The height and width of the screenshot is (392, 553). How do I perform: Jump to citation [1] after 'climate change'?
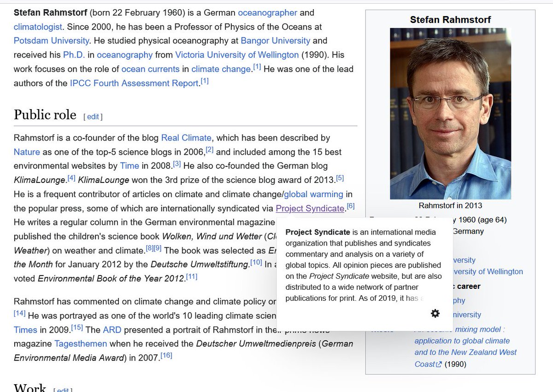click(x=257, y=67)
